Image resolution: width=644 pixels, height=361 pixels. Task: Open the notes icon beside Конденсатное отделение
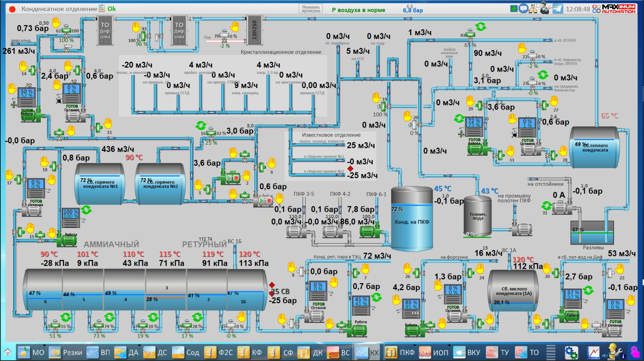tap(102, 9)
